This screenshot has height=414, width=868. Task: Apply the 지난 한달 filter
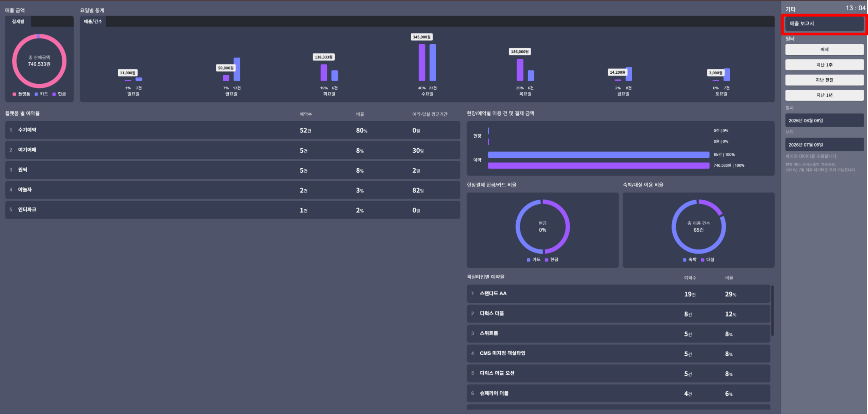coord(824,80)
